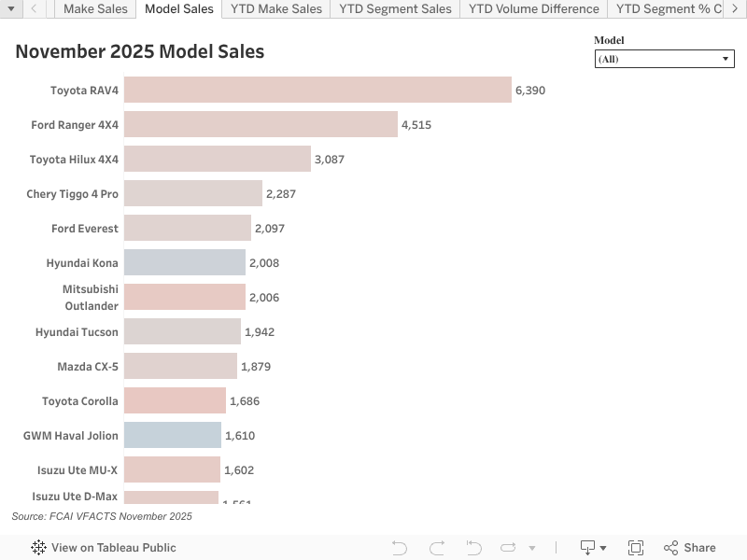Open the tab list dropdown arrow
The image size is (747, 560).
11,9
